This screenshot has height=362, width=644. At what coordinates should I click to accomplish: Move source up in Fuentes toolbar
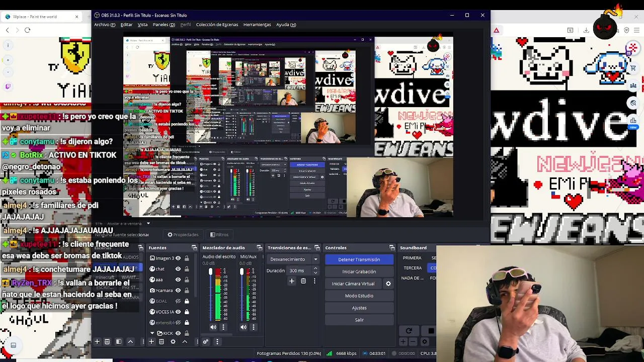(x=185, y=342)
